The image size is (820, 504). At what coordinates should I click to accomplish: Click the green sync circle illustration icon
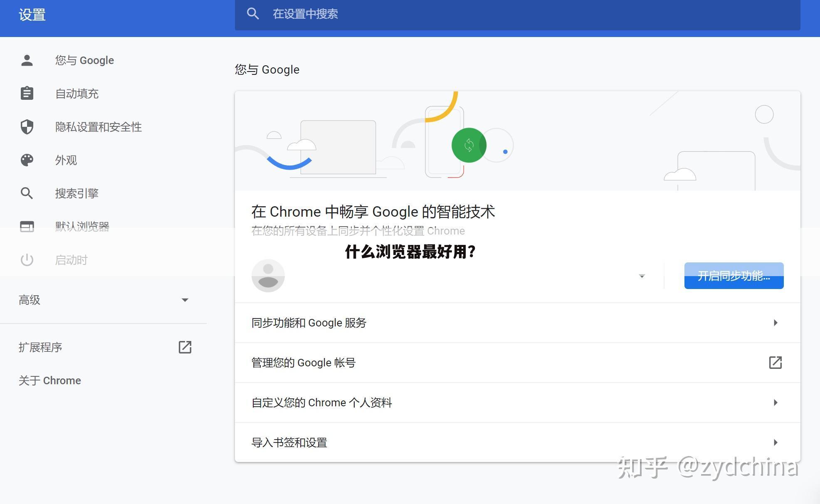[469, 145]
